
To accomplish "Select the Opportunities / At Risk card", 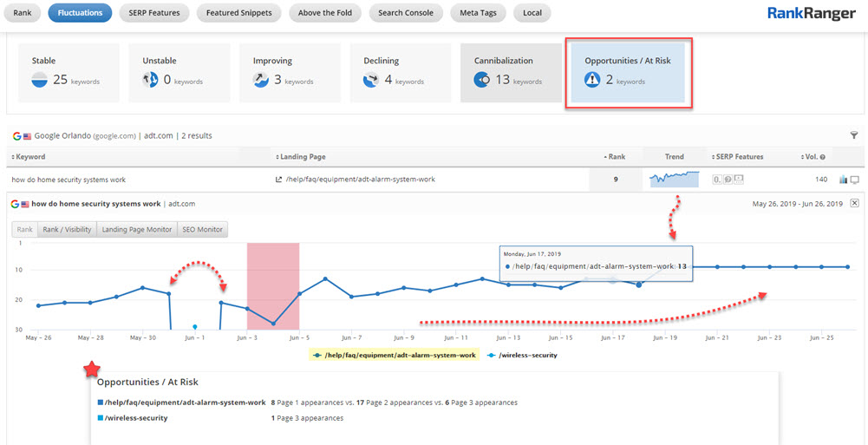I will point(629,73).
